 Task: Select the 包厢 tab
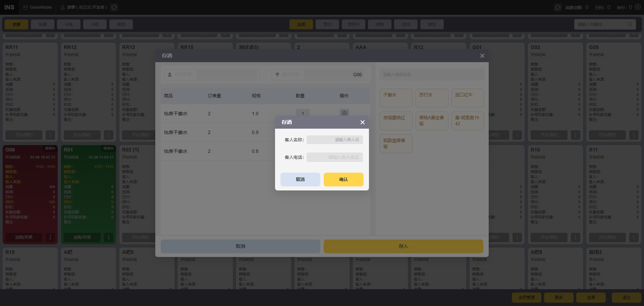click(x=43, y=25)
